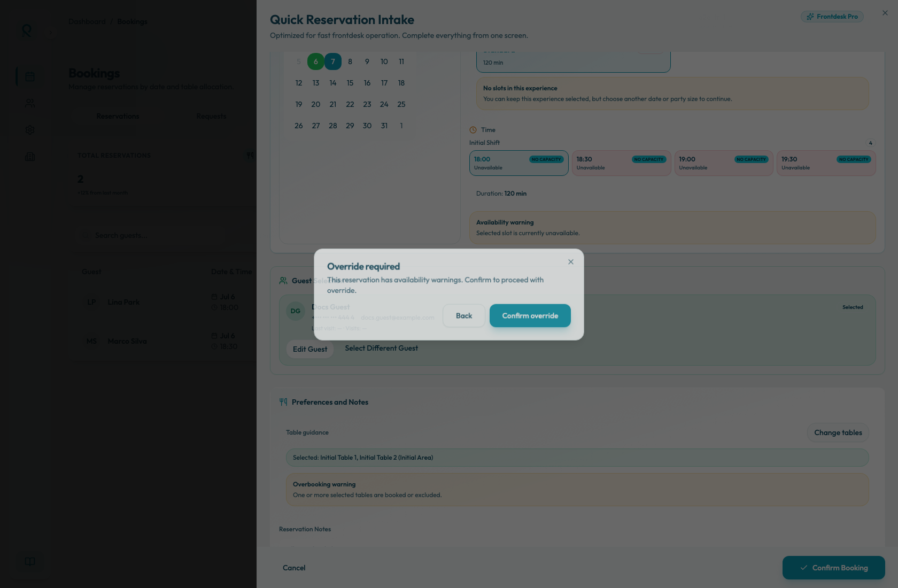The height and width of the screenshot is (588, 898).
Task: Switch to the Reservations tab
Action: coord(118,116)
